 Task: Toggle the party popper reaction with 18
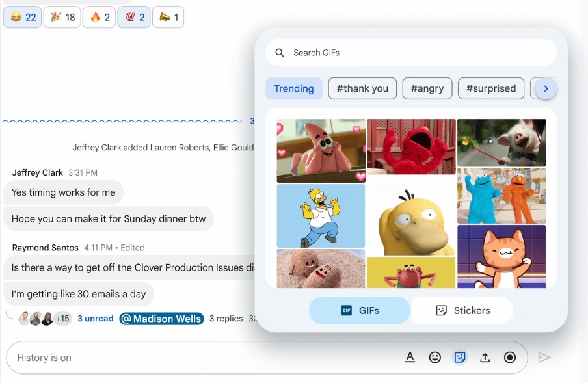coord(62,18)
